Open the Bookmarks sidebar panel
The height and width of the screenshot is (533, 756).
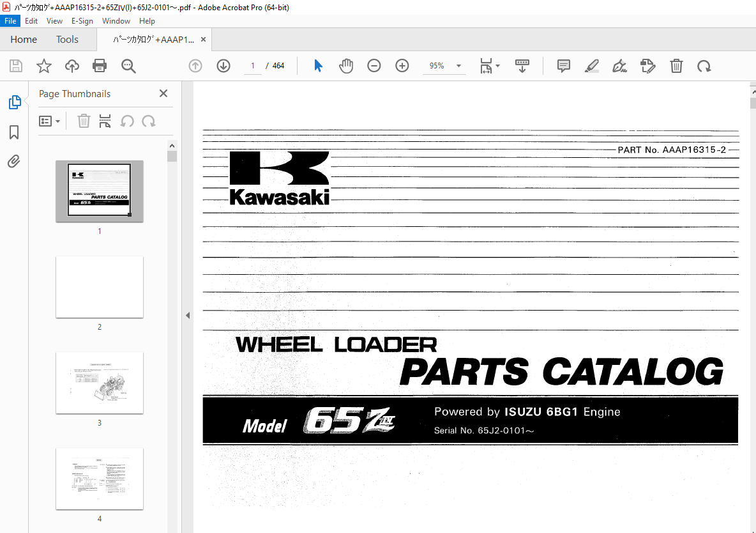click(x=14, y=132)
